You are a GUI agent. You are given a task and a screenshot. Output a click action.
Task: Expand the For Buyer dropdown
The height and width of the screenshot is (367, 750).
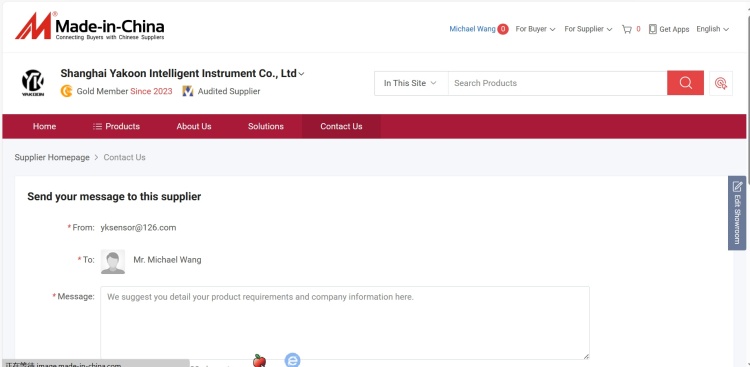click(535, 29)
